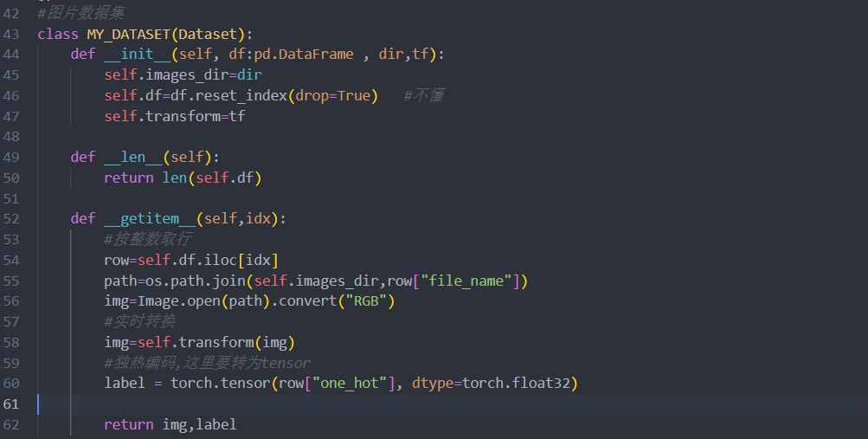Click the __len__ method name
This screenshot has height=439, width=868.
coord(133,158)
